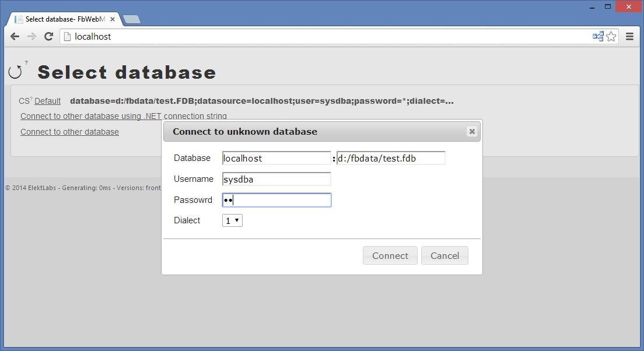Click the network diagram extension icon in address bar
644x351 pixels.
point(597,36)
